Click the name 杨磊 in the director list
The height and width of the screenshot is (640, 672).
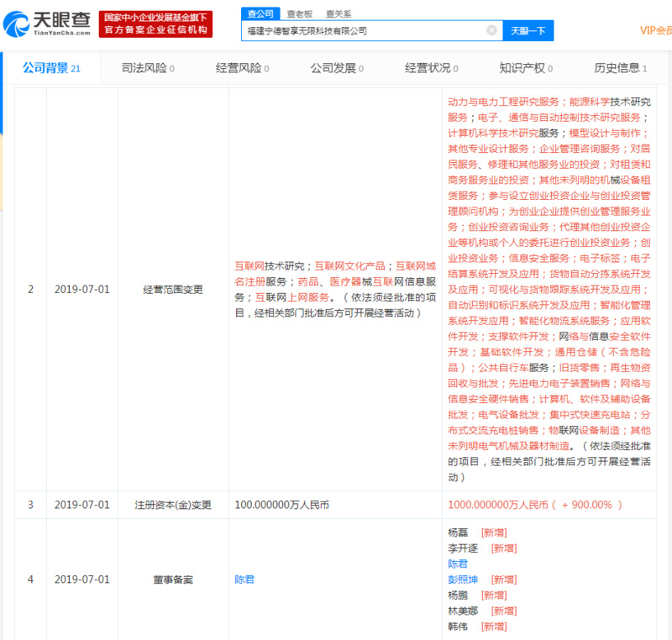tap(458, 532)
